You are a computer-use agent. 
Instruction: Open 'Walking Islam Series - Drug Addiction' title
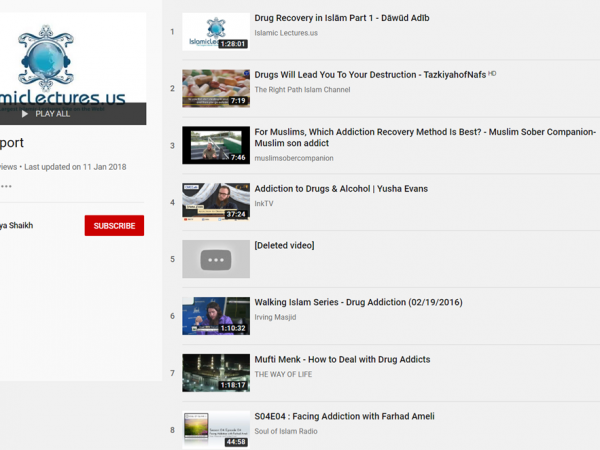coord(358,302)
